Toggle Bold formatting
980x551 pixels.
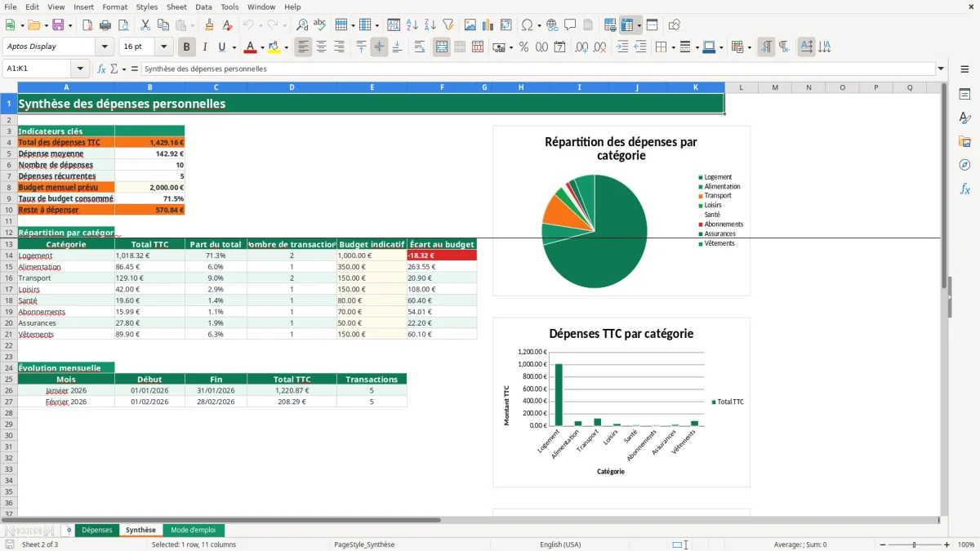pos(187,47)
